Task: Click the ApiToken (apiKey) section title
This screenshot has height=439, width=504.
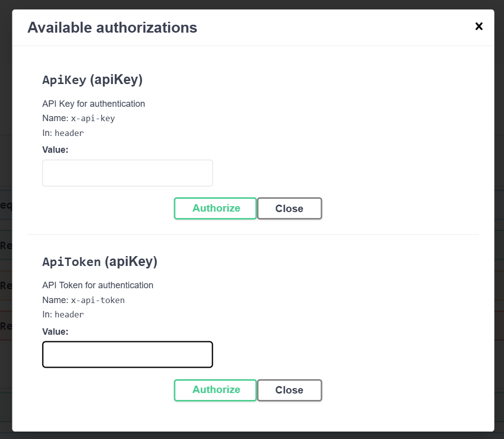Action: 100,261
